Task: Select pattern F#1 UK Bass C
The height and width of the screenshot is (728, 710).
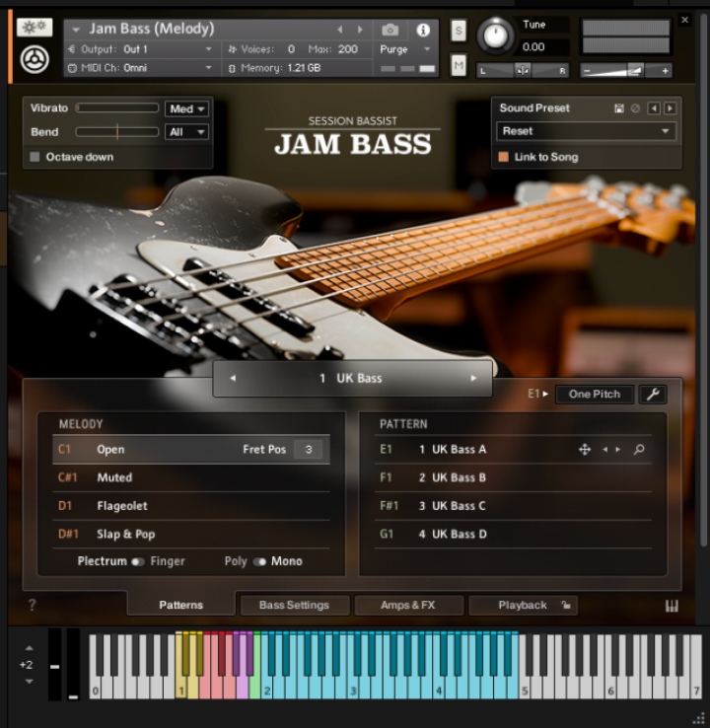Action: [513, 506]
